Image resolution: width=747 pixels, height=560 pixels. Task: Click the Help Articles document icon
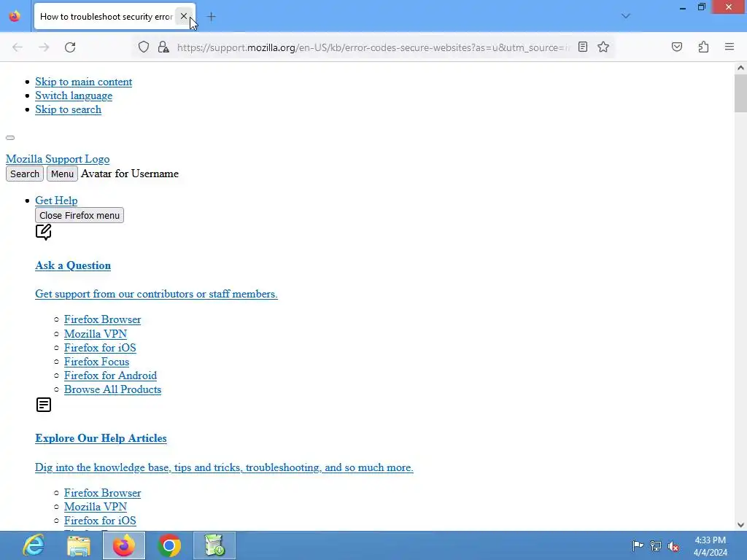pos(43,405)
